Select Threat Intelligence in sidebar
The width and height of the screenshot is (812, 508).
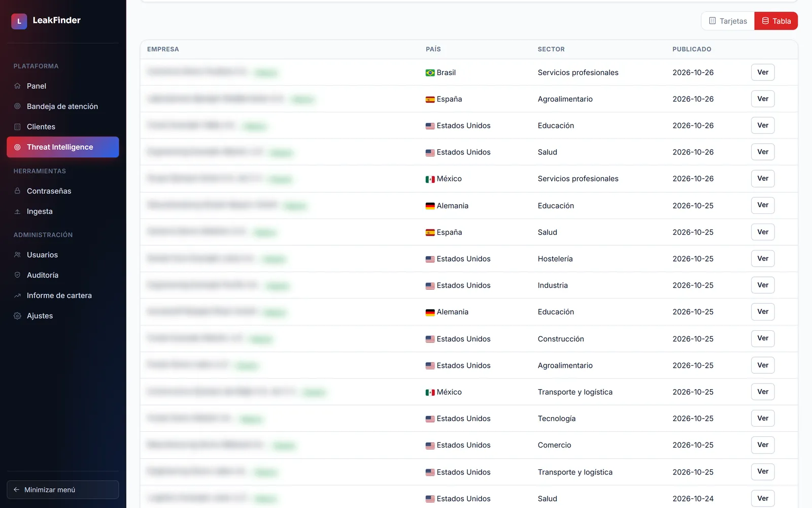click(x=63, y=147)
